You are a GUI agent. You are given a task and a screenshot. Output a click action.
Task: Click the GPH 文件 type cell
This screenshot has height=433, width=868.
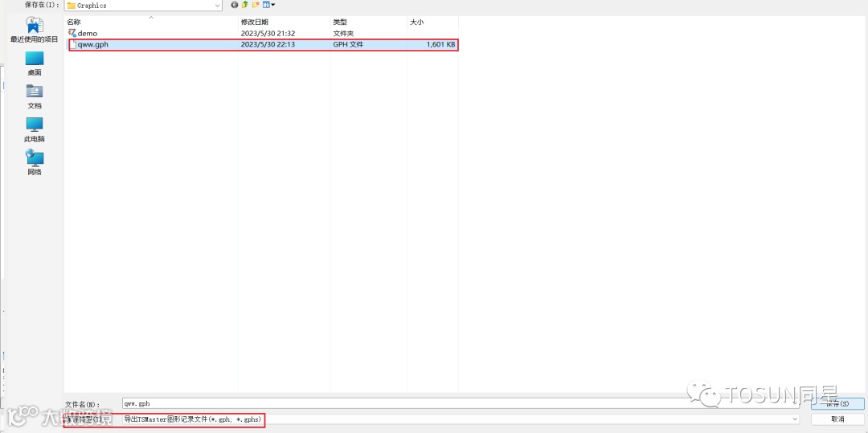coord(348,45)
